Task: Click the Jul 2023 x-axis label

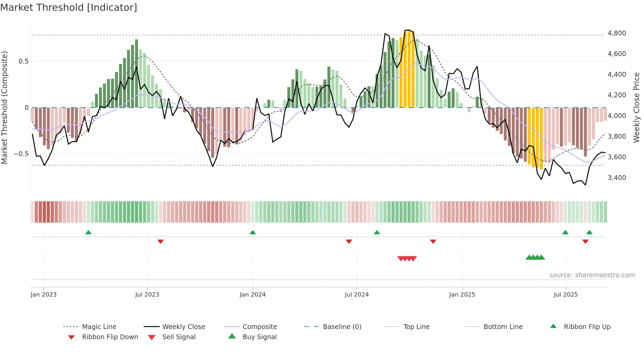Action: click(147, 295)
